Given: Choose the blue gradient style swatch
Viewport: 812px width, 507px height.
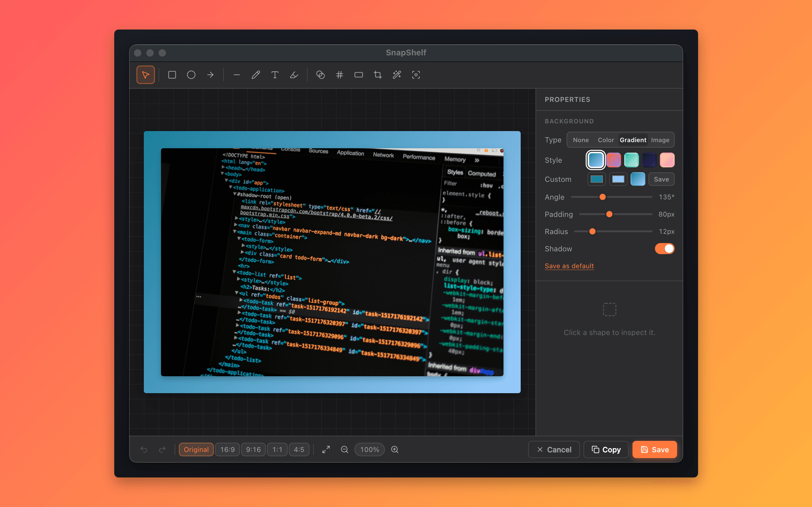Looking at the screenshot, I should 596,160.
